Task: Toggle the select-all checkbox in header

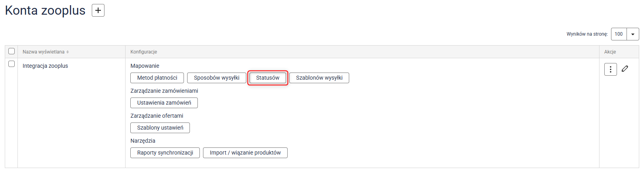Action: pyautogui.click(x=12, y=51)
